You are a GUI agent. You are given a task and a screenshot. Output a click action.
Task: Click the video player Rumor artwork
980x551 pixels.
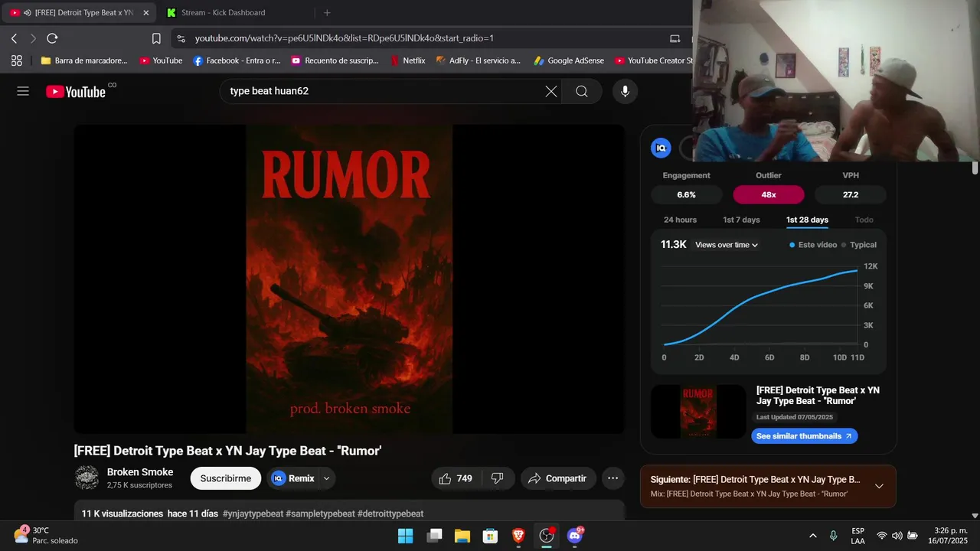349,279
